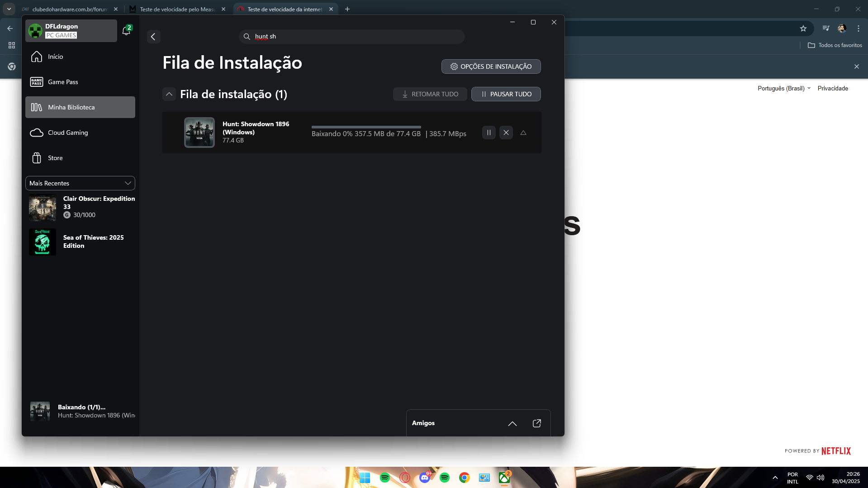The image size is (868, 488).
Task: Open Chrome media controls icon
Action: [825, 28]
